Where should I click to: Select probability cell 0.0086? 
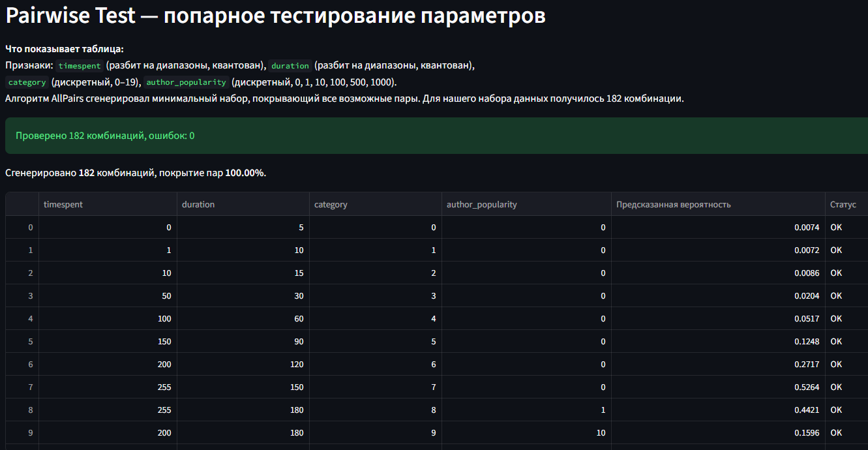pyautogui.click(x=718, y=273)
